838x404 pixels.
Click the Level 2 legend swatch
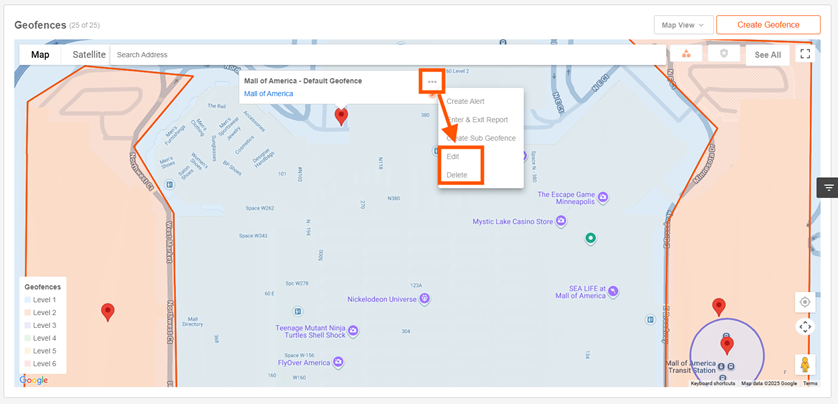[28, 313]
